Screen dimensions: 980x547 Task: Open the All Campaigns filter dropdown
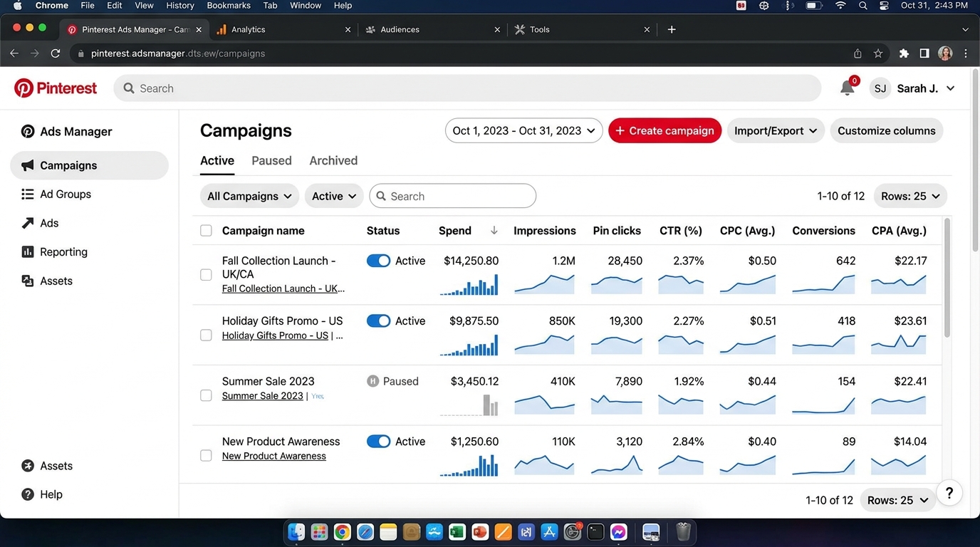tap(249, 196)
